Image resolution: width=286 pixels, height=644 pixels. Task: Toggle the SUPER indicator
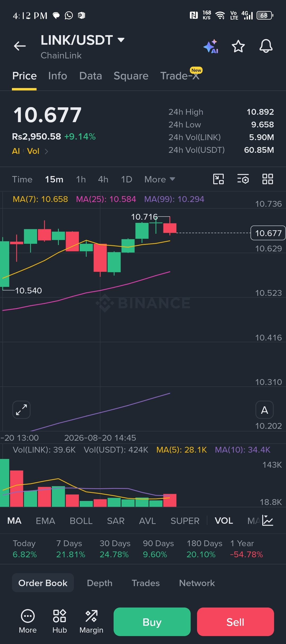click(x=185, y=521)
